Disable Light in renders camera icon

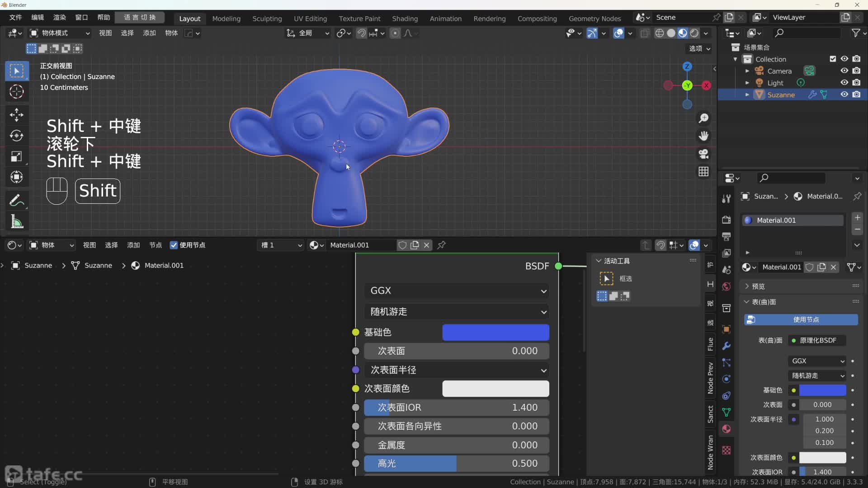click(856, 83)
